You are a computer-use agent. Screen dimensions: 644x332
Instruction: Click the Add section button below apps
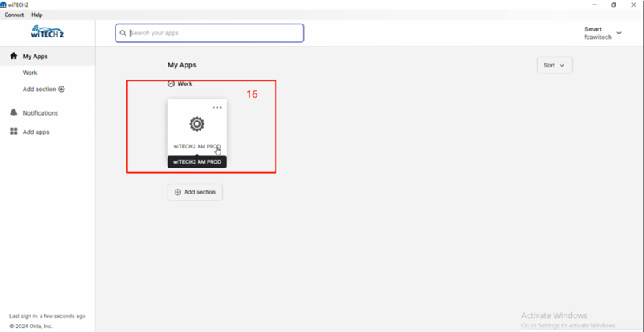click(195, 192)
